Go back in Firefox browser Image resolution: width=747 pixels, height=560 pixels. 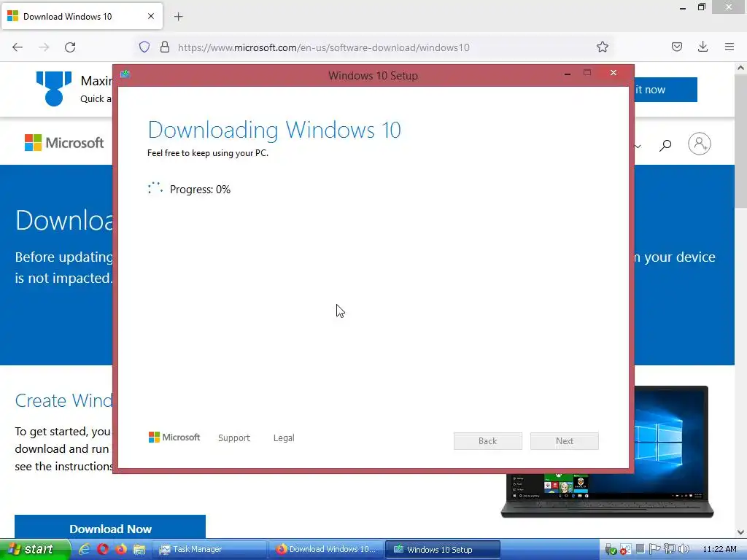pyautogui.click(x=18, y=47)
